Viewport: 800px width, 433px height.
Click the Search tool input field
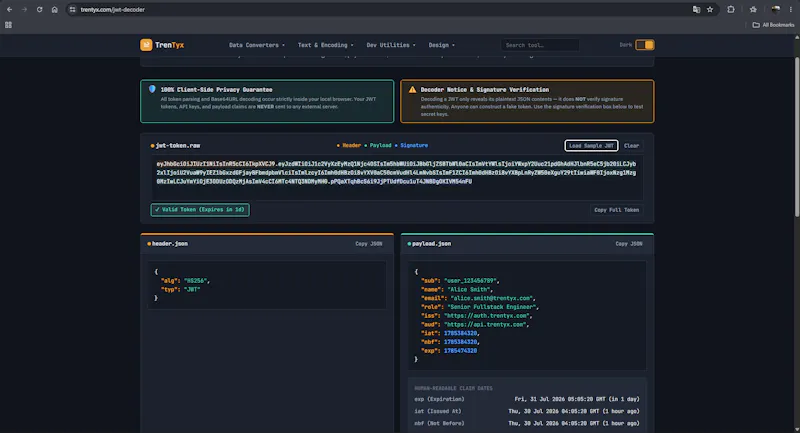[x=540, y=45]
